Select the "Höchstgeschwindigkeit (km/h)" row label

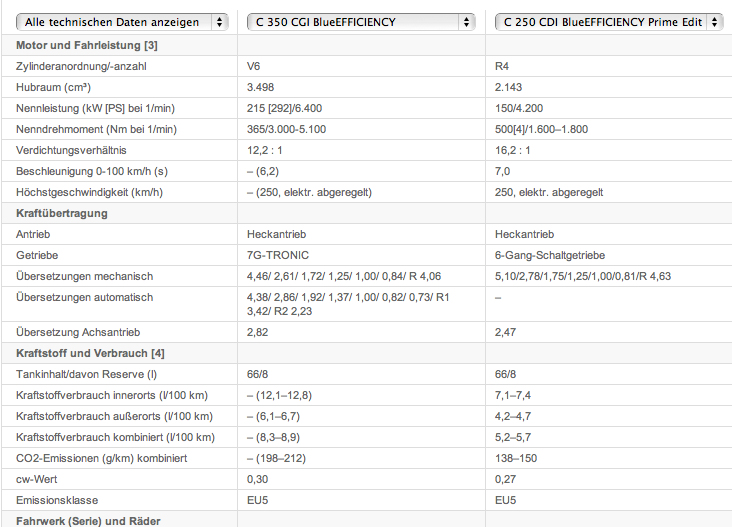click(x=89, y=192)
